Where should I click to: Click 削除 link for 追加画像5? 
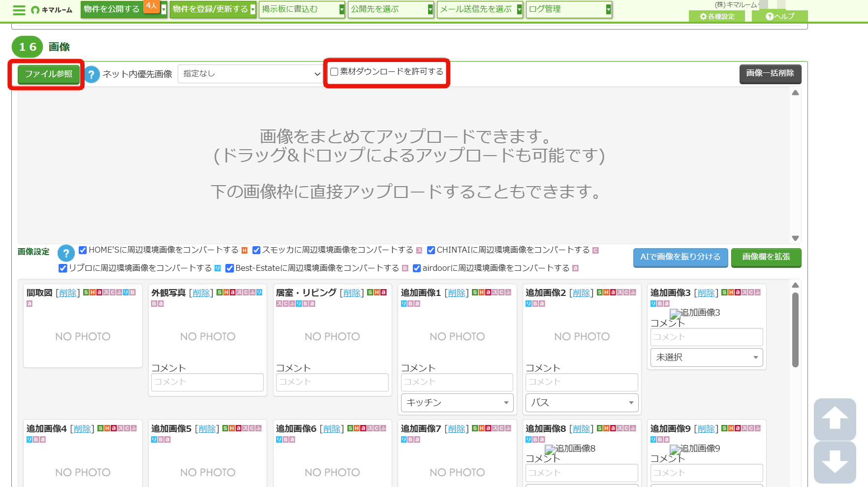pyautogui.click(x=207, y=429)
